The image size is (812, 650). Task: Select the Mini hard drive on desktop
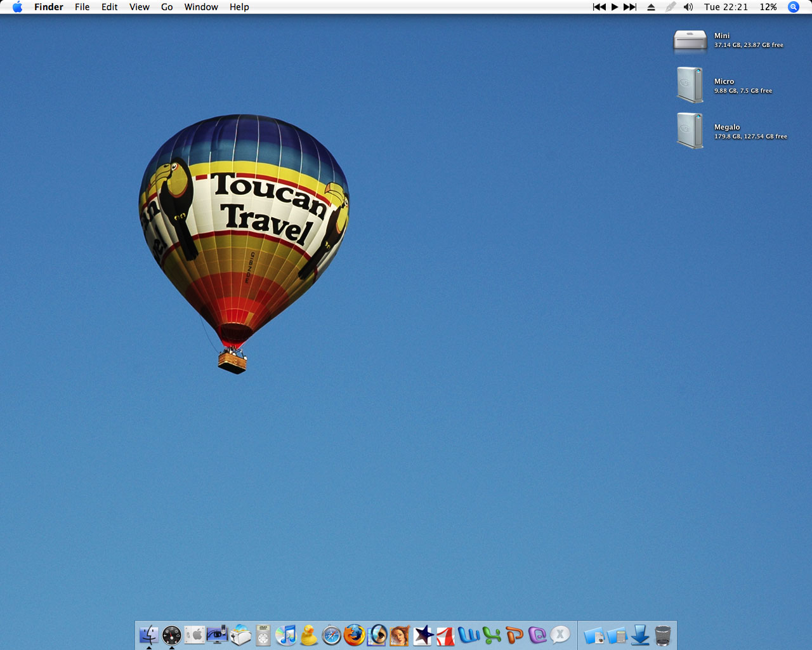point(690,41)
